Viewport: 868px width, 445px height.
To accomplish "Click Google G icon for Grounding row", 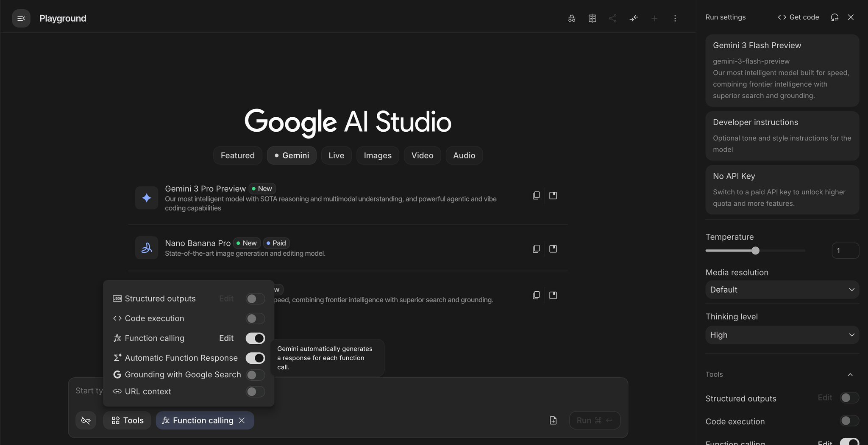I will [x=117, y=375].
